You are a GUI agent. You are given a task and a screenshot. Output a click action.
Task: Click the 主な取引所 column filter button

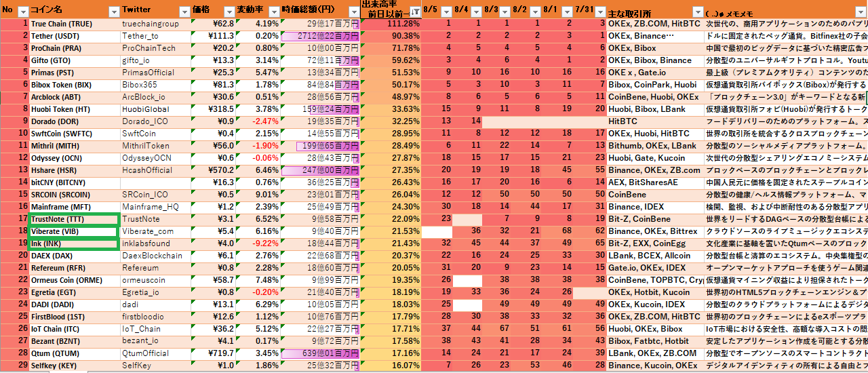(x=697, y=12)
